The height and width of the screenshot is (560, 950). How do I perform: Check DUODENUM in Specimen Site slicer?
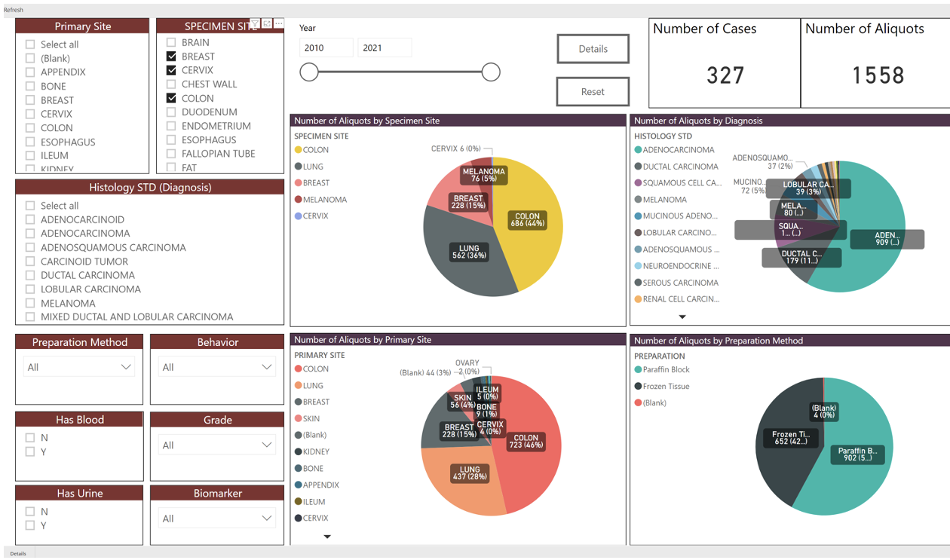(171, 112)
